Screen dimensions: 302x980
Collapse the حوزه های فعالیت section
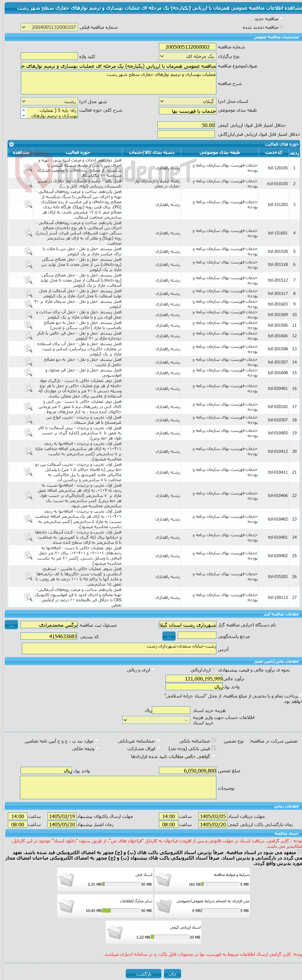pyautogui.click(x=11, y=144)
